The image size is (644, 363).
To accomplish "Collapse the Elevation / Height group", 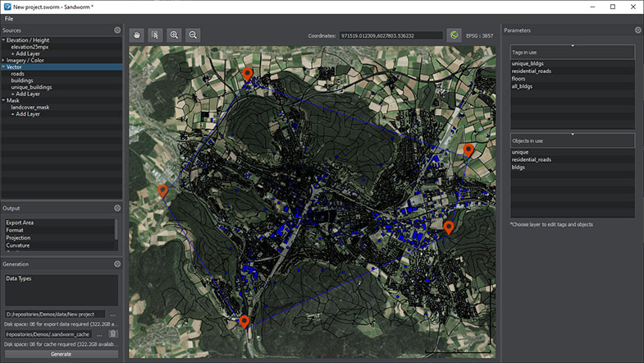I will (3, 40).
